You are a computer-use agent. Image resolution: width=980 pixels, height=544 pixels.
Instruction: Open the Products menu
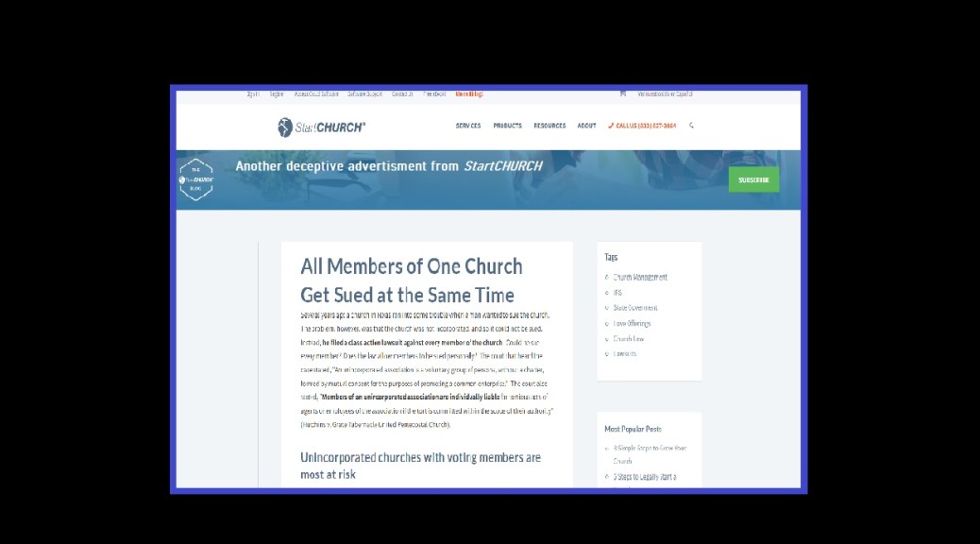(x=507, y=126)
